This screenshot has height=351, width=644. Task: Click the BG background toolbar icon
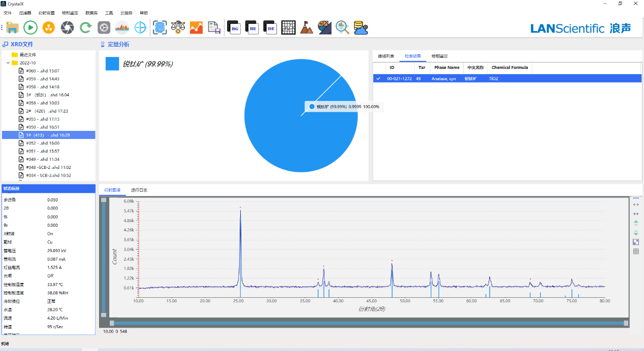[x=234, y=28]
